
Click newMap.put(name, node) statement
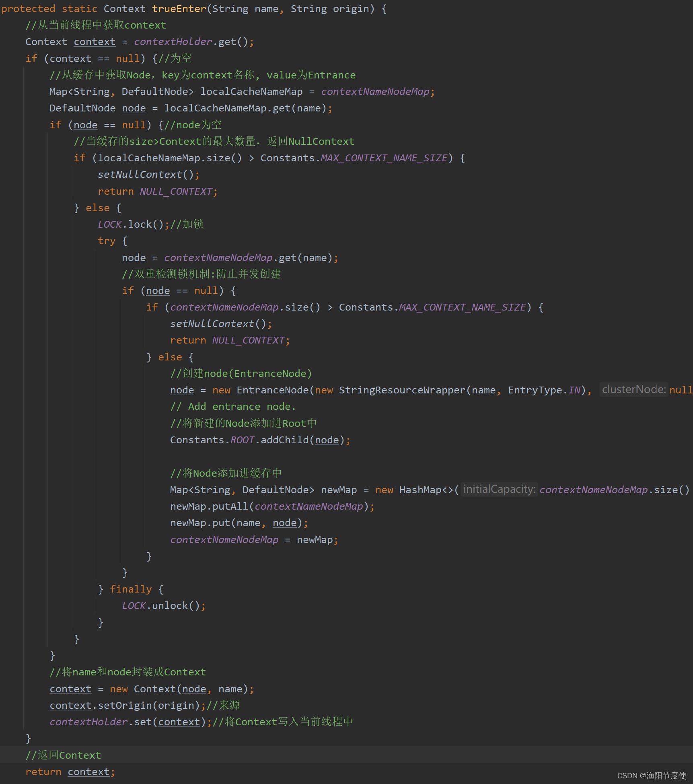click(239, 523)
